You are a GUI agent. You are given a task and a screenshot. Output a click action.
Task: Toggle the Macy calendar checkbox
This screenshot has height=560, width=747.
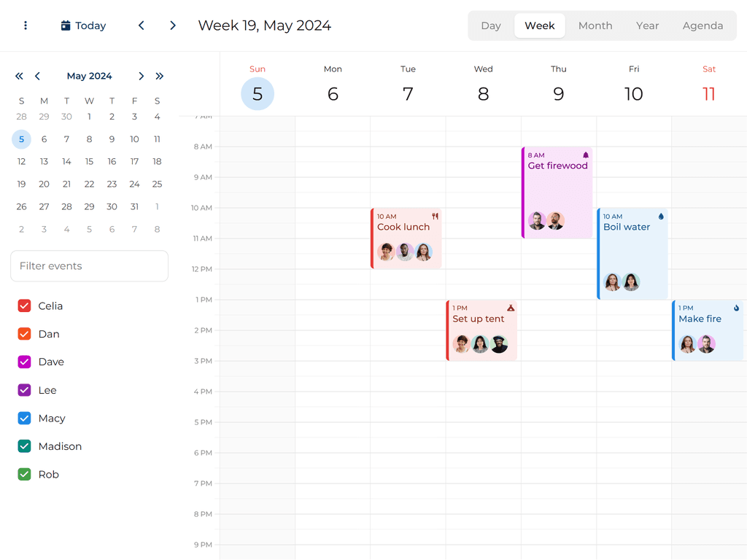24,419
